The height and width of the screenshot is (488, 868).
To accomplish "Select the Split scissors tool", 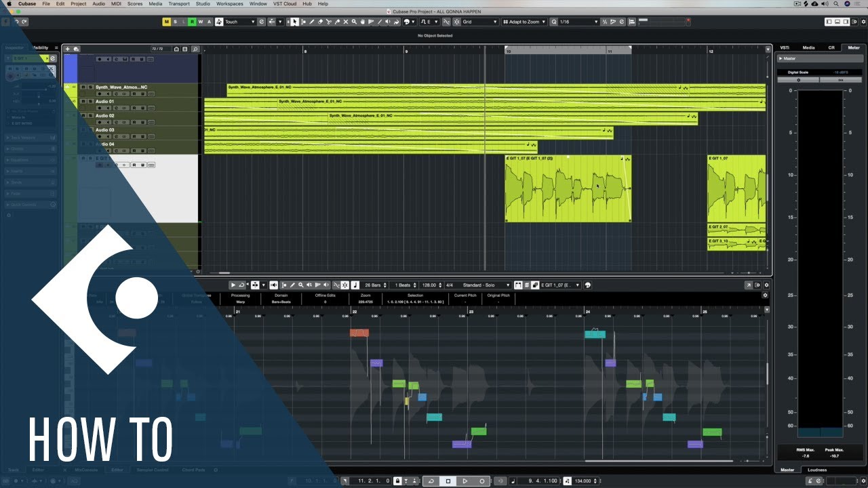I will (329, 22).
